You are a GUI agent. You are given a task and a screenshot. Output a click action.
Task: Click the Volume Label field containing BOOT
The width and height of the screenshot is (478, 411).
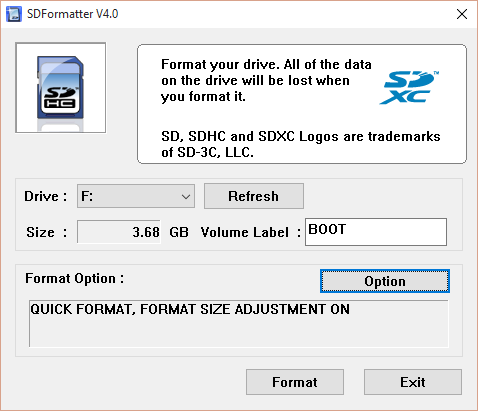[376, 232]
